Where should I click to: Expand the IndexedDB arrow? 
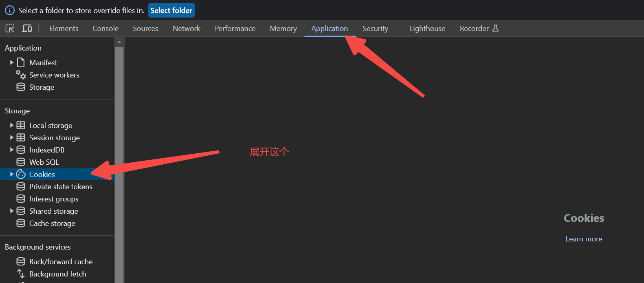(12, 150)
